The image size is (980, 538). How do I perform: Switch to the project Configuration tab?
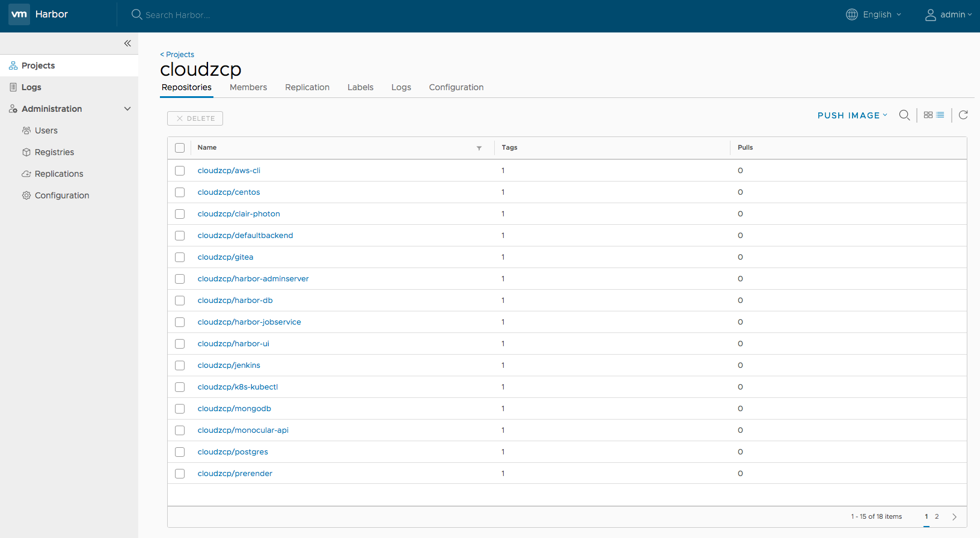click(456, 87)
